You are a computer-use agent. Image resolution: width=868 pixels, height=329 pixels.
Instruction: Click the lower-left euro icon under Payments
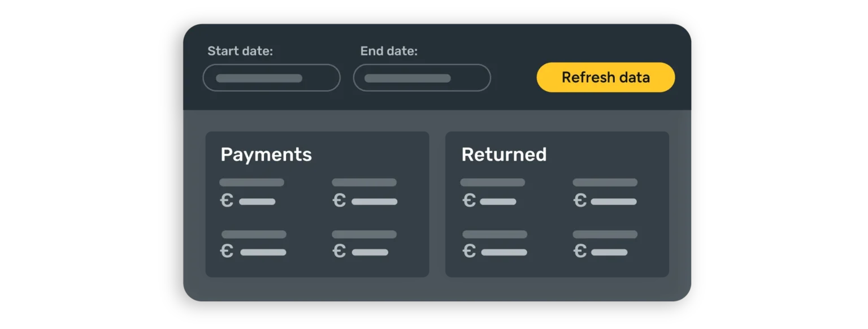(x=227, y=252)
